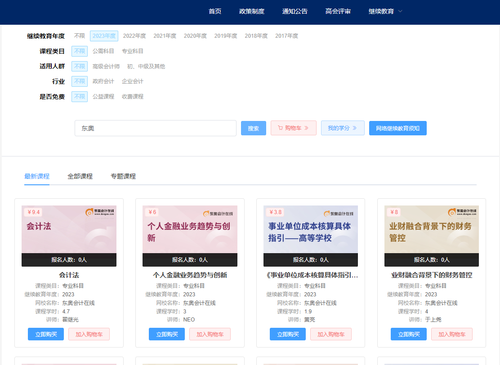Click 立即购买 for 个人金融业务趋势与创新

[x=167, y=334]
